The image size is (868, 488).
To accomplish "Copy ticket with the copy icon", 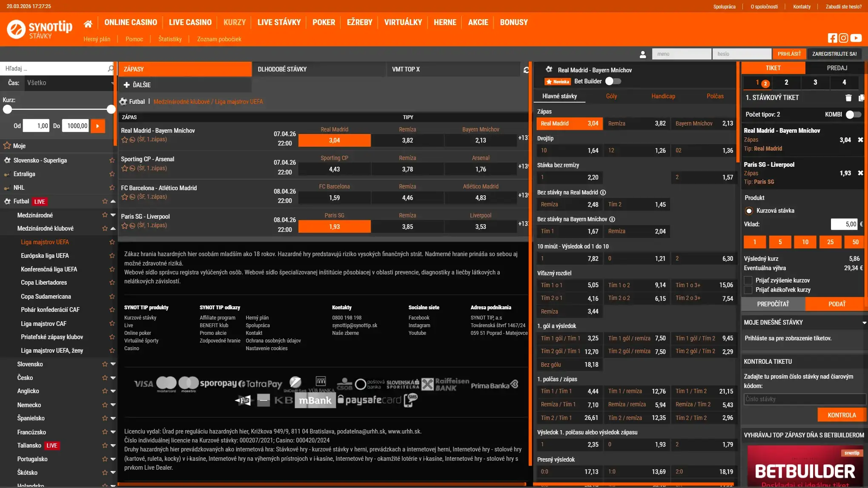I will (861, 97).
